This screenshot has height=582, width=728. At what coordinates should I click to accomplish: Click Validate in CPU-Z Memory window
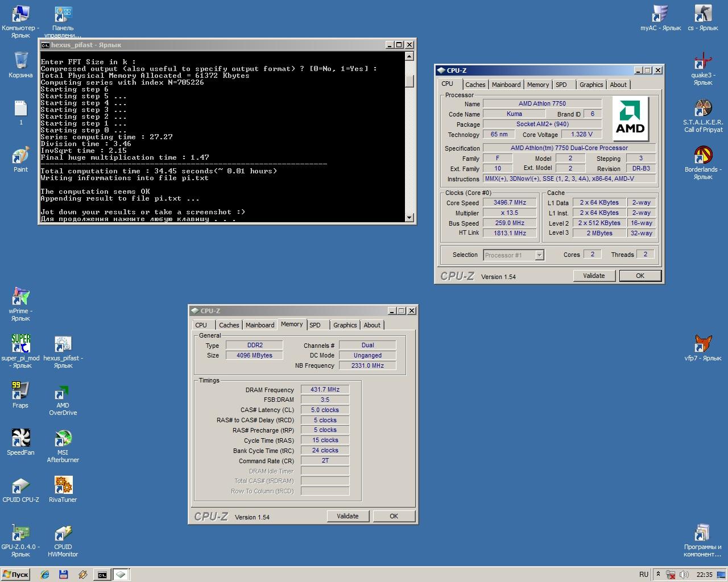coord(348,516)
